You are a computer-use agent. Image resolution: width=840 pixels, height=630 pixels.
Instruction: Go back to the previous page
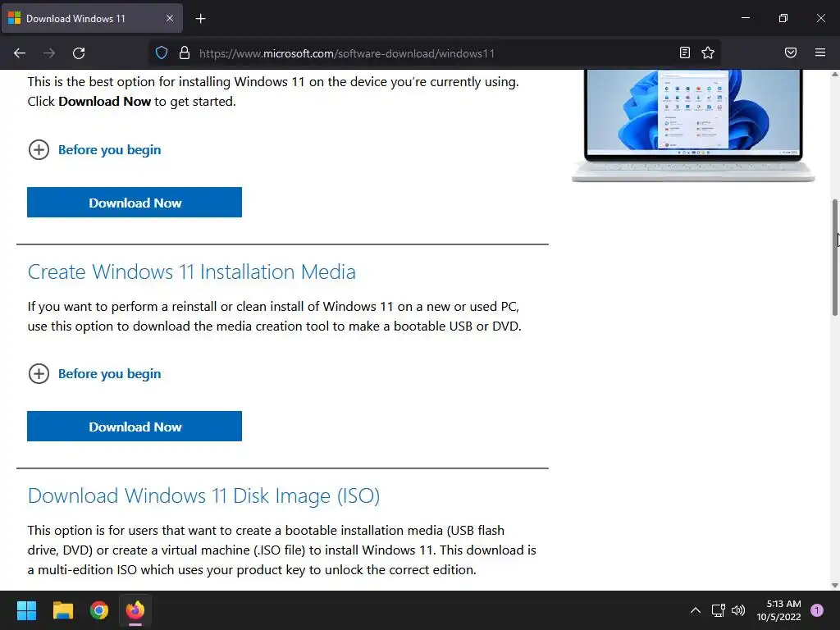20,53
